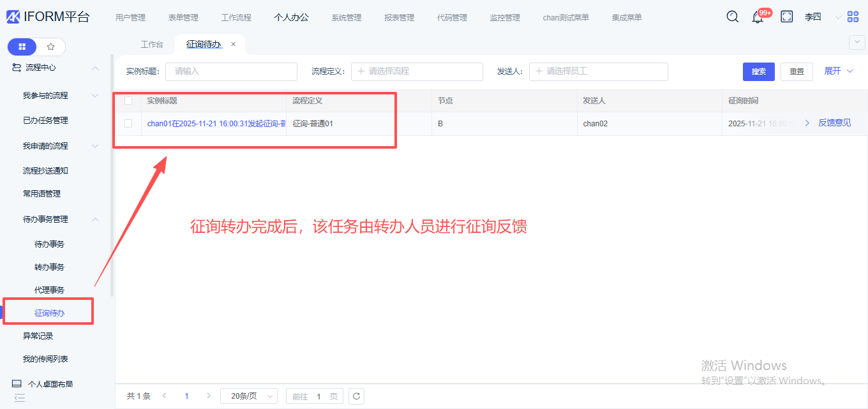Viewport: 868px width, 409px height.
Task: Switch to favorites star view in sidebar
Action: pyautogui.click(x=51, y=47)
